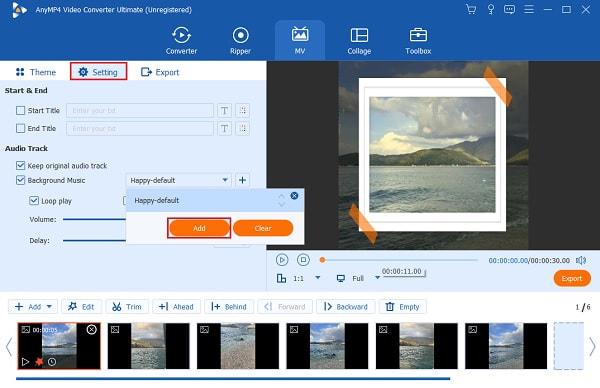Click the register key icon

click(x=491, y=9)
